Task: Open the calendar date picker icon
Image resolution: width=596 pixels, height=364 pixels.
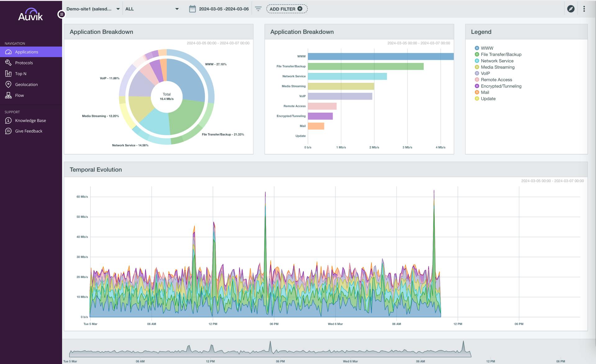Action: click(x=192, y=9)
